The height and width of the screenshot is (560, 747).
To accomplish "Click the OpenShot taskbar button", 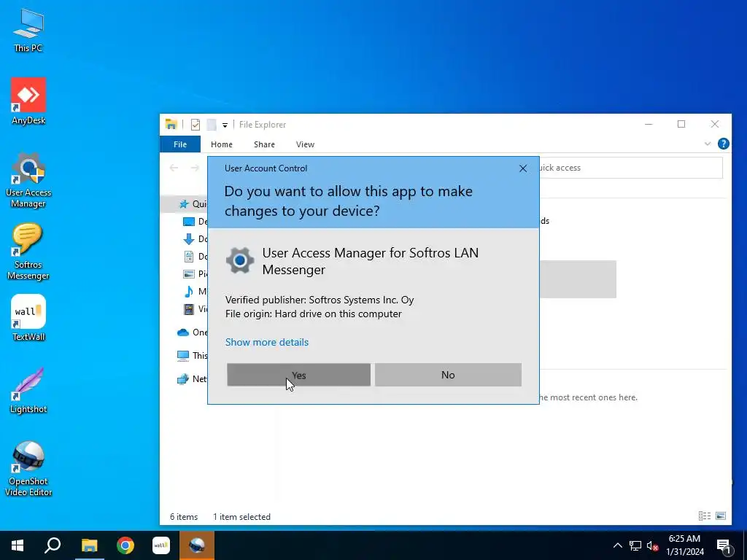I will click(x=197, y=545).
